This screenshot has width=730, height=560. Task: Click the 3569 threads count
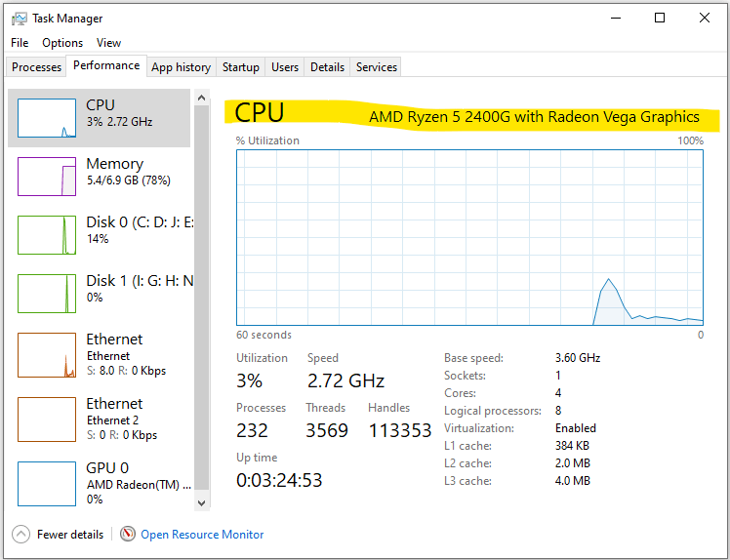(327, 430)
